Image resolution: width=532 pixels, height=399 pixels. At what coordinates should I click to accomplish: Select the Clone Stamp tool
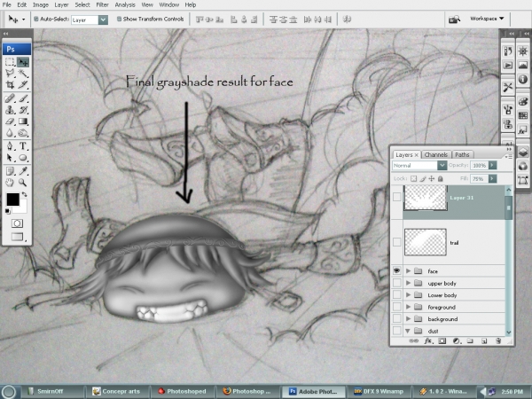tap(10, 110)
